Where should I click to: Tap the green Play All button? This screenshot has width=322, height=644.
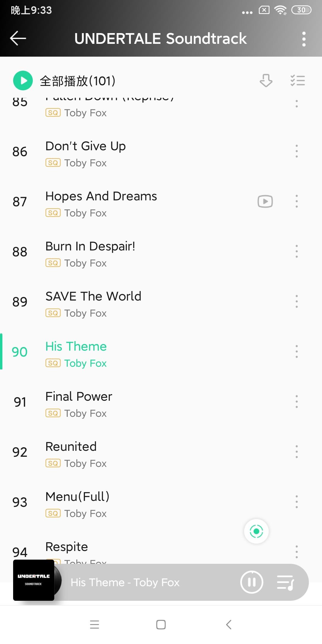point(23,80)
